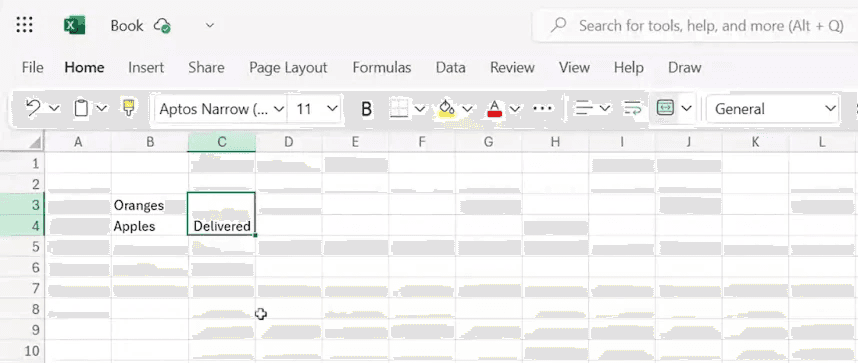Select row 7 header

click(x=22, y=288)
